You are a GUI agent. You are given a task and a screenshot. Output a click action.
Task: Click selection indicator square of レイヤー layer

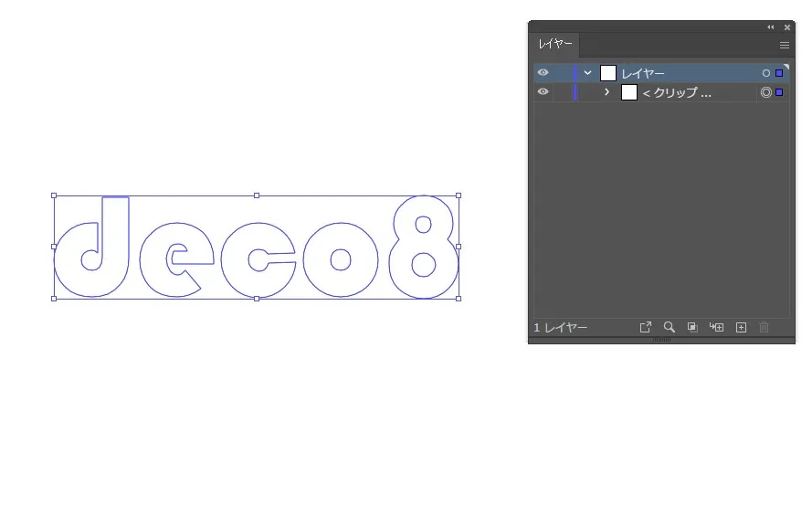(x=779, y=73)
